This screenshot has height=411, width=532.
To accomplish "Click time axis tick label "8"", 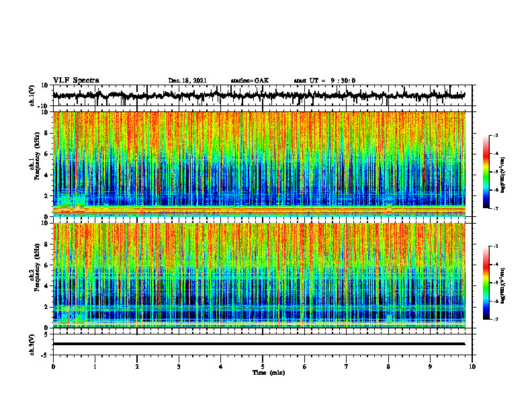I will coord(388,367).
